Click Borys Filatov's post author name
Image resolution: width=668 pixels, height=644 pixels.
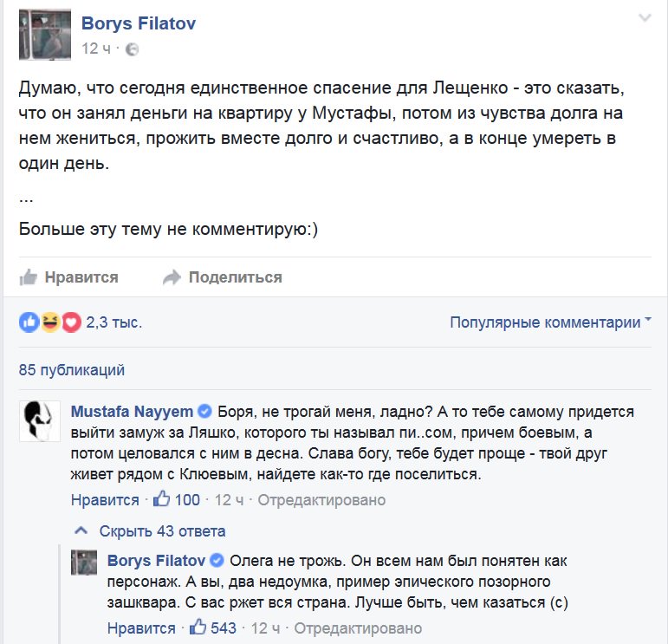click(x=139, y=23)
